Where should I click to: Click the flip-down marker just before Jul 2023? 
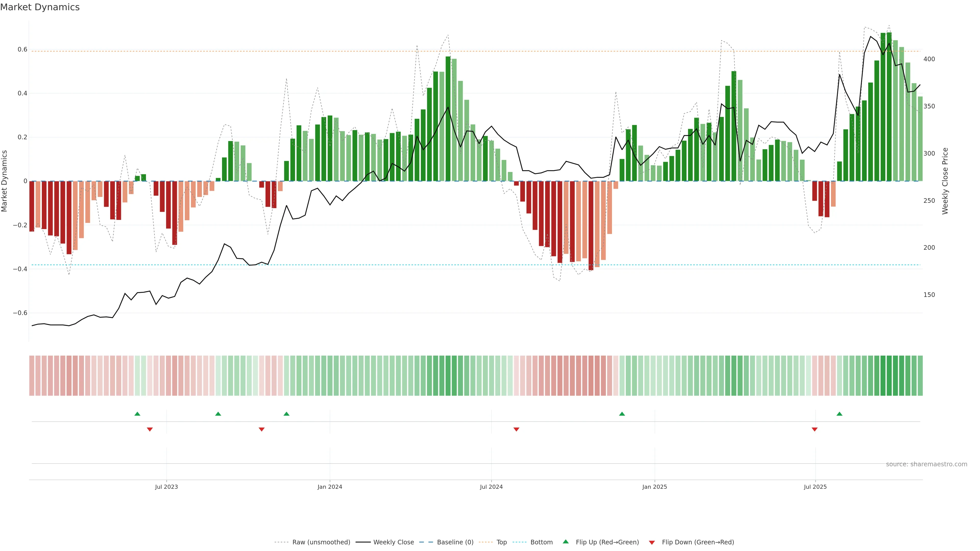click(x=150, y=429)
